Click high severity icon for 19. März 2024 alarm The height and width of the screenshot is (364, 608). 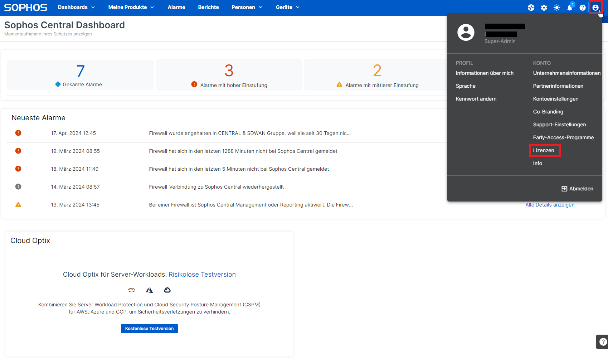pos(18,151)
